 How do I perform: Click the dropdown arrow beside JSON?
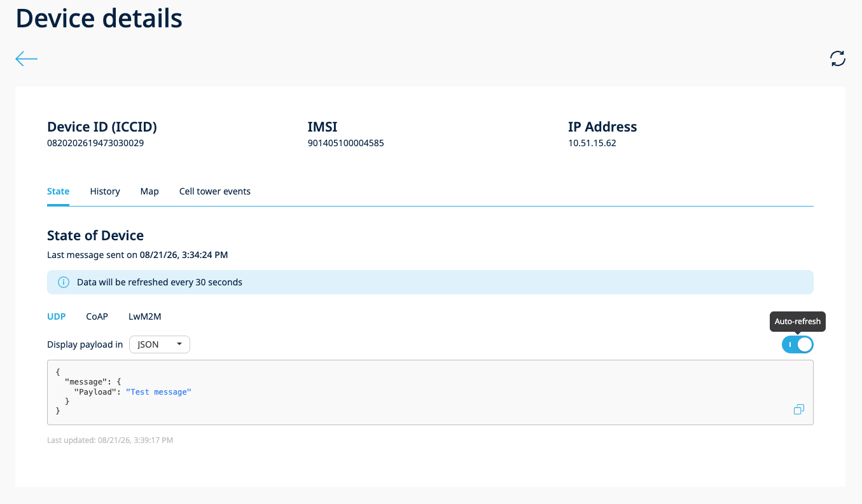[x=179, y=344]
